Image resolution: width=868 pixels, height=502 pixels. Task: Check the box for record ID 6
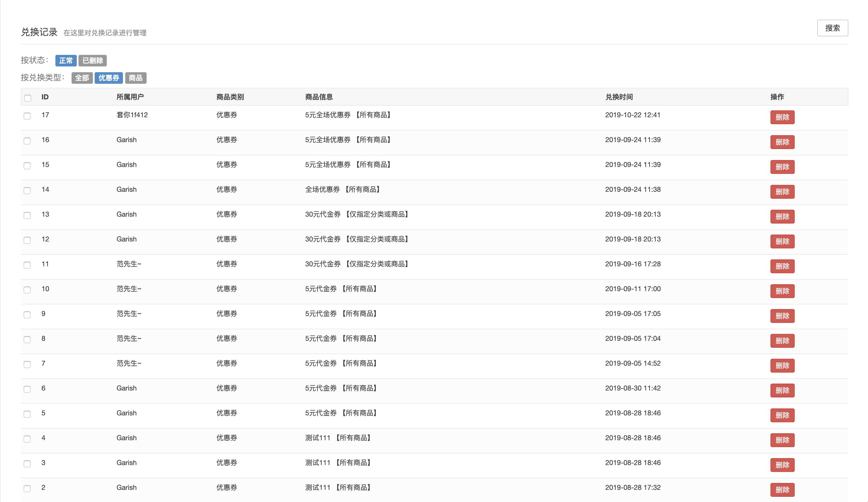tap(27, 389)
